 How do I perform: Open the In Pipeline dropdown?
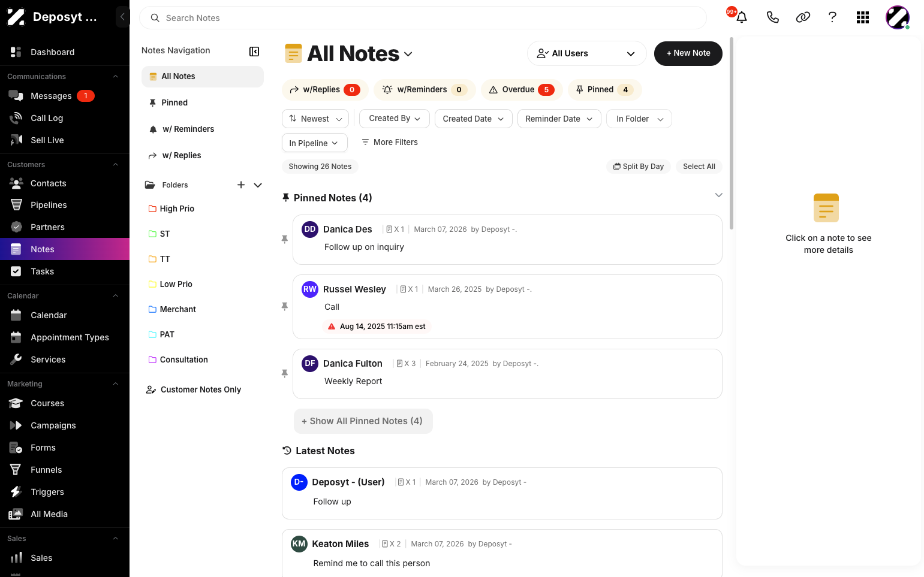coord(315,143)
